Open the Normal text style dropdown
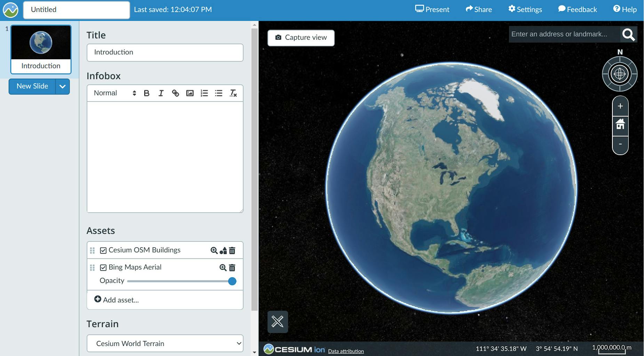 [111, 93]
